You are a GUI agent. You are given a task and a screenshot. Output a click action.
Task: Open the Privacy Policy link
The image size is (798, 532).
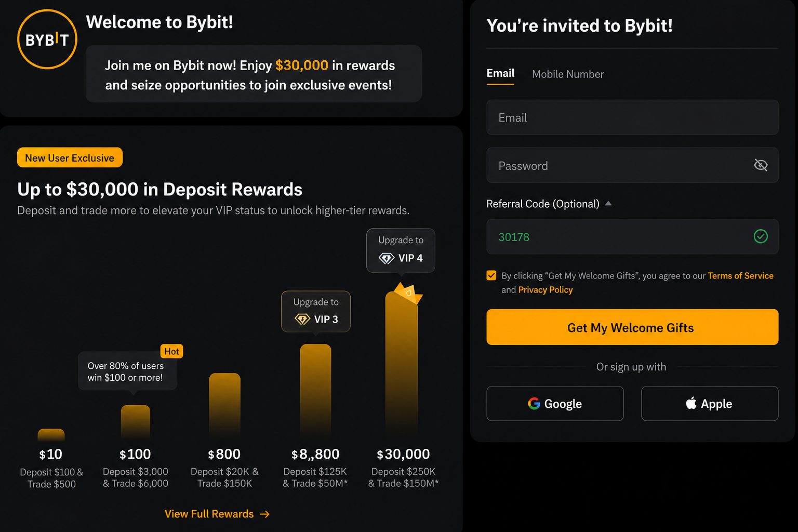coord(546,290)
